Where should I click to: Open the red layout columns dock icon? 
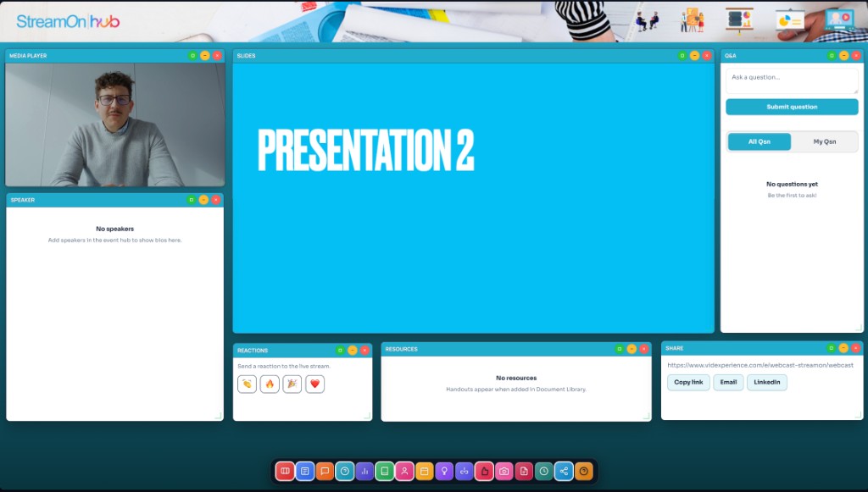coord(285,471)
